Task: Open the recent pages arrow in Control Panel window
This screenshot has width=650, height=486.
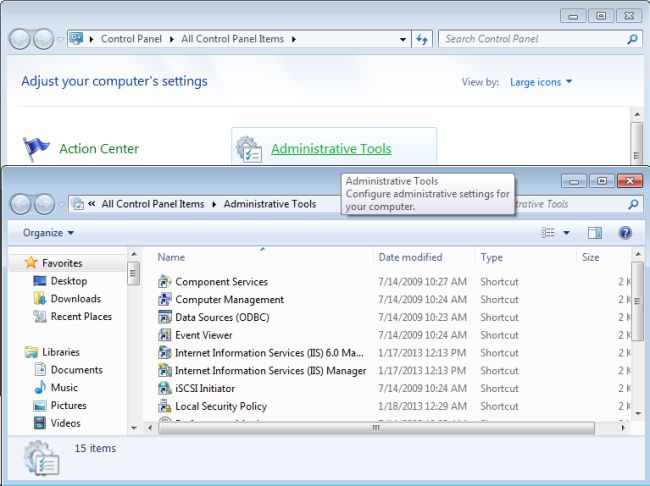Action: click(x=61, y=39)
